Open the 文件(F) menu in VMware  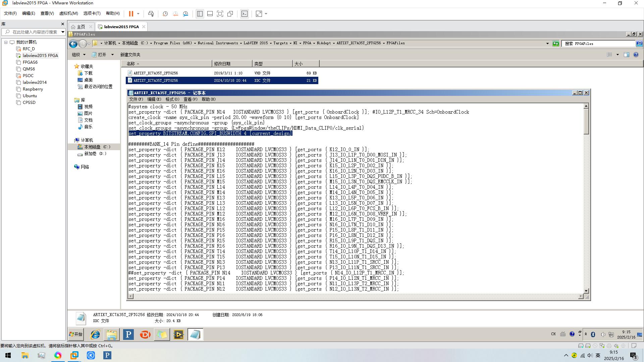point(10,13)
